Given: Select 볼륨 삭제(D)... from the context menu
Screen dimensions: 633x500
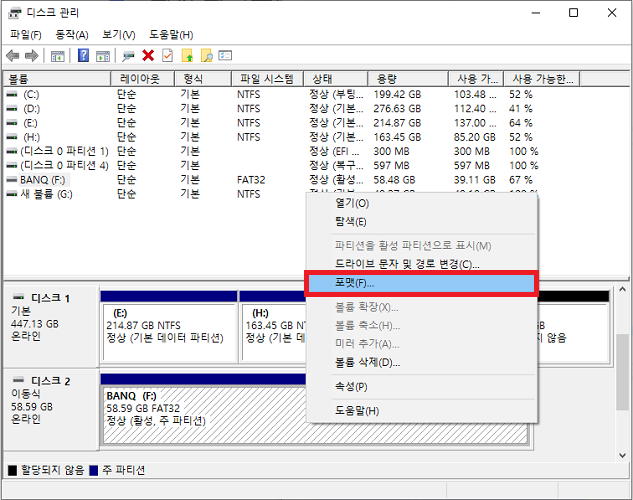Looking at the screenshot, I should (421, 362).
